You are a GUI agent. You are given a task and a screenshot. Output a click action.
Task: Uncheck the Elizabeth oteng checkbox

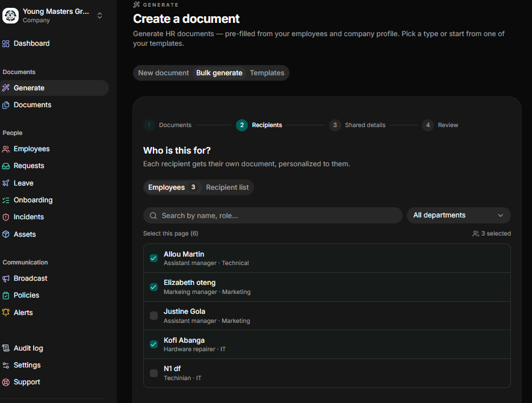pyautogui.click(x=153, y=287)
